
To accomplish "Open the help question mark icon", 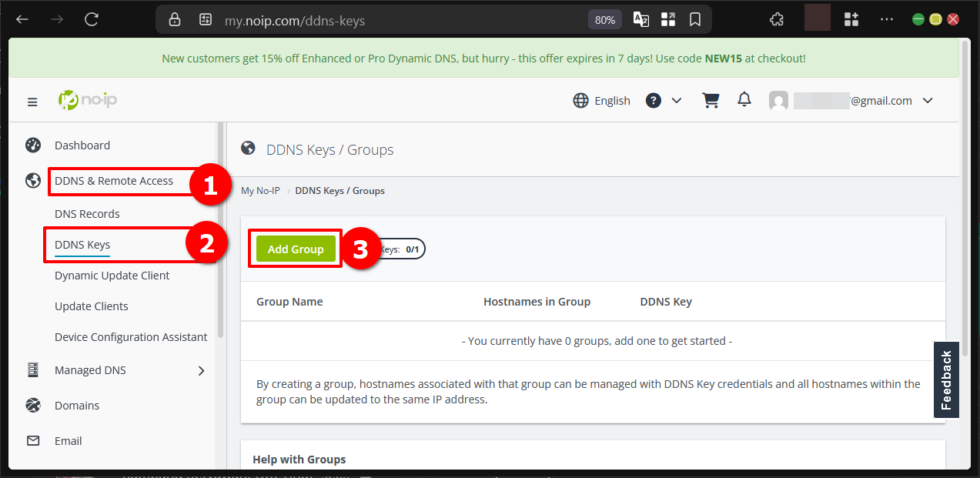I will (653, 100).
